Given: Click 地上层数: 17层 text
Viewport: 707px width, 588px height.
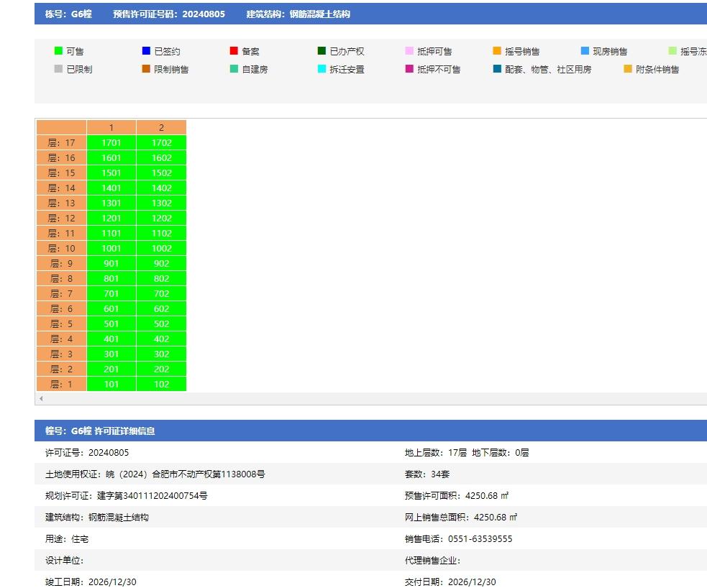Looking at the screenshot, I should pos(436,452).
